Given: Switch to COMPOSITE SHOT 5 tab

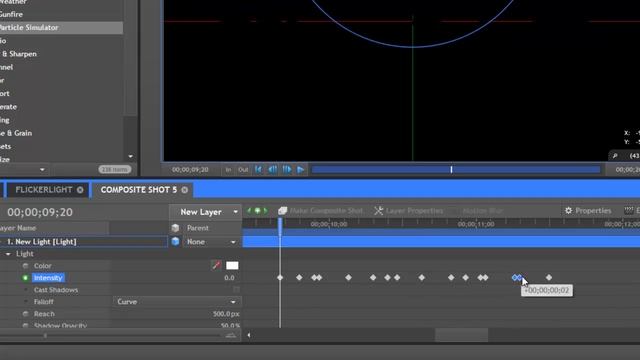Looking at the screenshot, I should (x=139, y=190).
